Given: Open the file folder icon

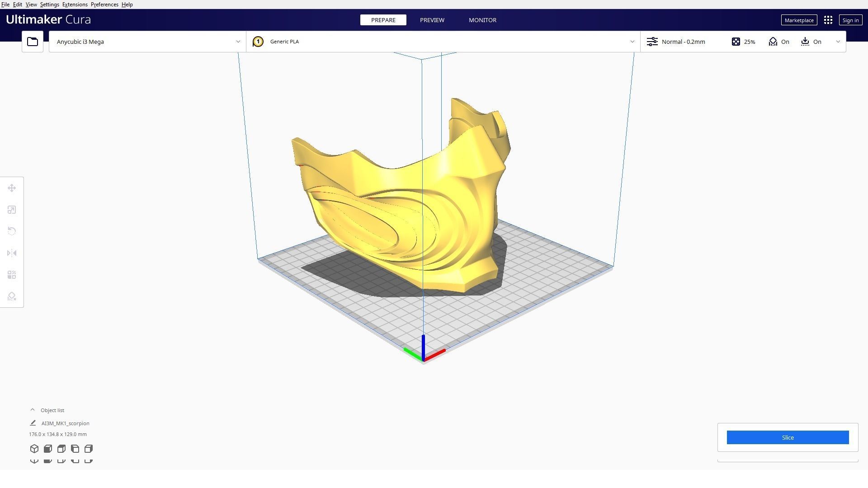Looking at the screenshot, I should coord(33,42).
